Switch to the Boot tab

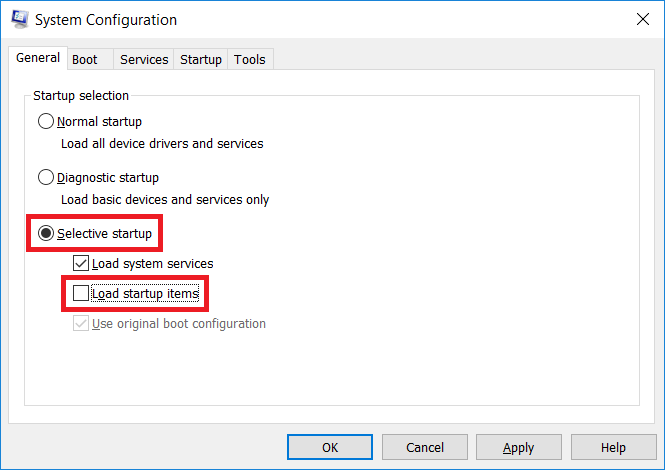point(90,59)
